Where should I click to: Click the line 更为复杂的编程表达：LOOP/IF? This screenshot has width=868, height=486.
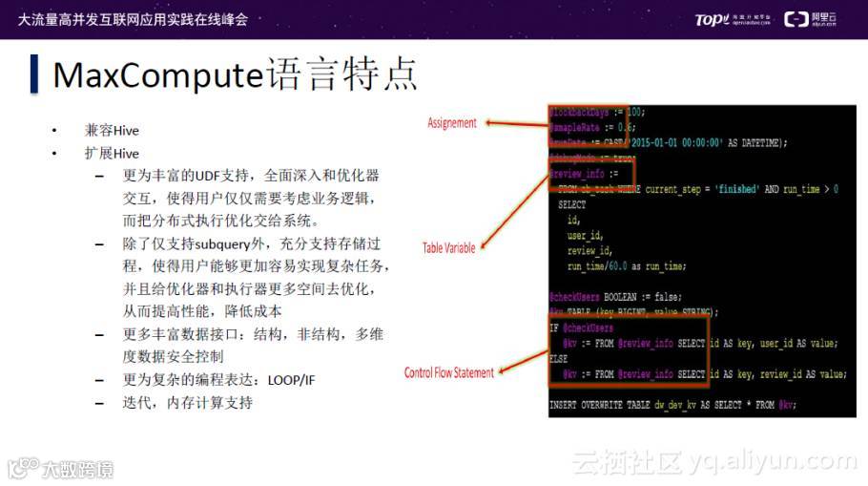(218, 380)
